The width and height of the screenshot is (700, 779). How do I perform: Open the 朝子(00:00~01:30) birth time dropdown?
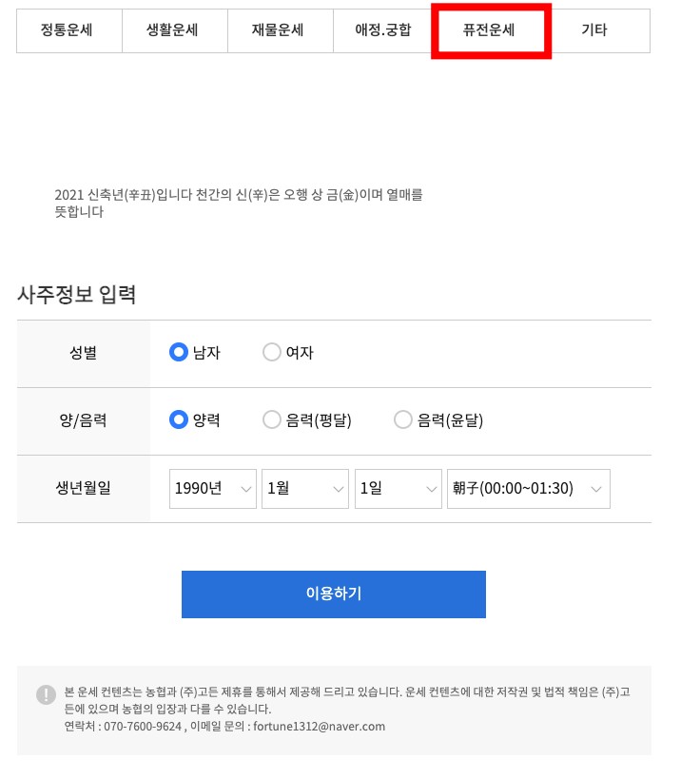[x=528, y=489]
